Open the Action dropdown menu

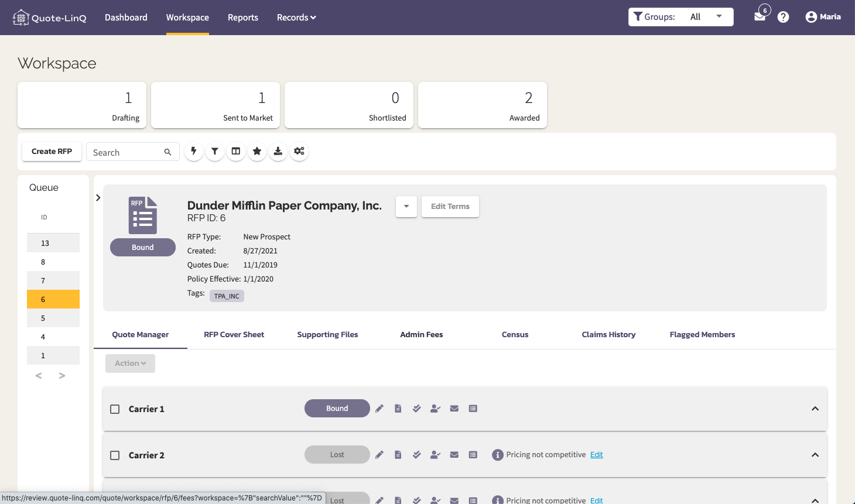pos(130,363)
